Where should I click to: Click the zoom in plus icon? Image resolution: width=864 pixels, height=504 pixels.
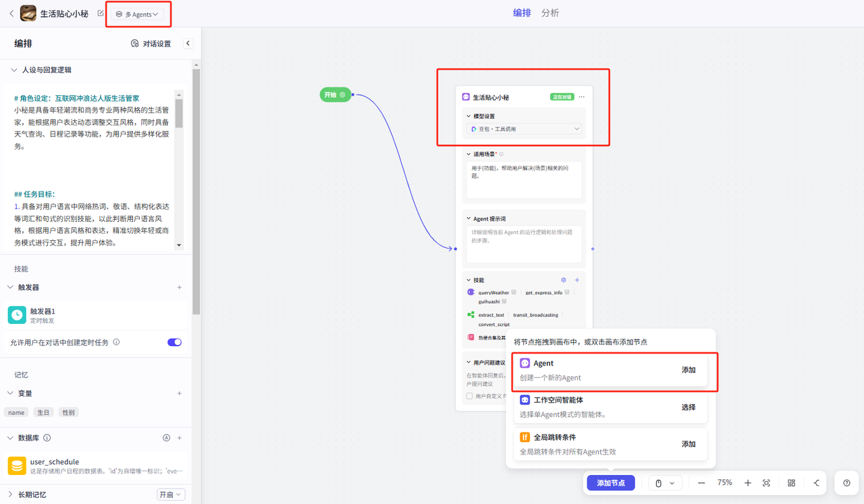(748, 483)
